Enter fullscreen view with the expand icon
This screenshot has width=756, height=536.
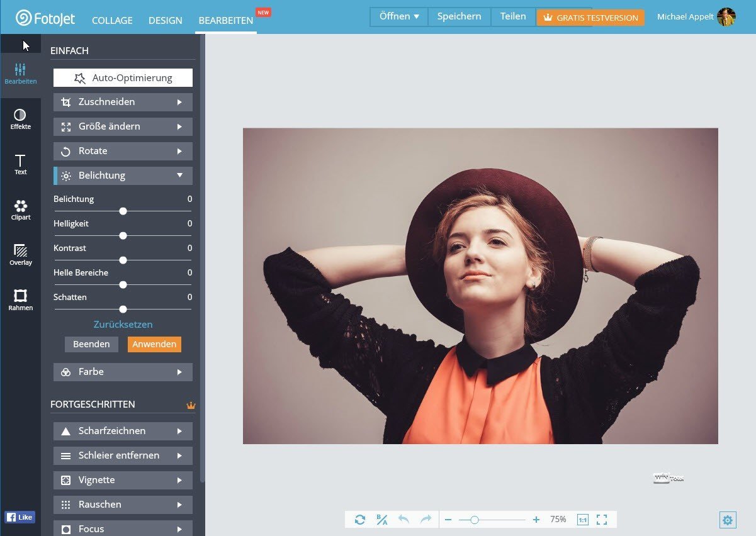602,520
